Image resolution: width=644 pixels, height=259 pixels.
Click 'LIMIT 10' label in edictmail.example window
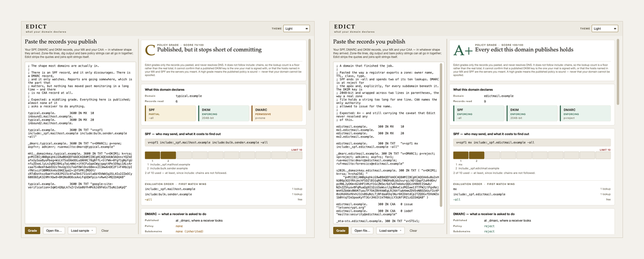click(x=605, y=150)
